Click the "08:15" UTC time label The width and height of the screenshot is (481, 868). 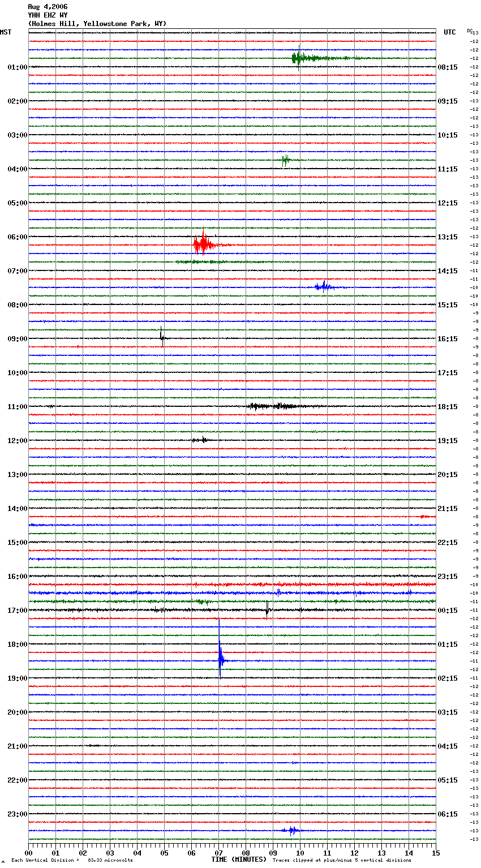click(448, 67)
